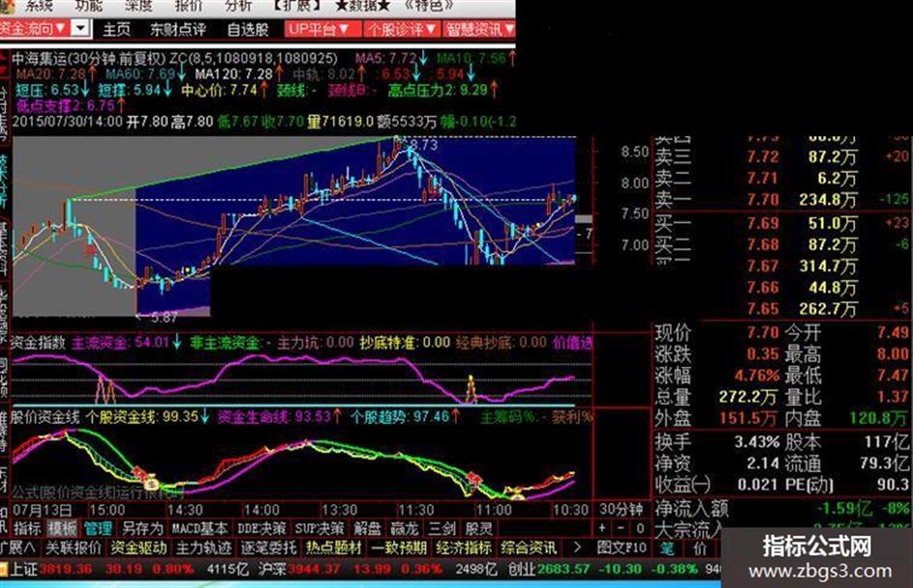This screenshot has width=913, height=588.
Task: Open the 个股诊评 dropdown
Action: click(402, 29)
